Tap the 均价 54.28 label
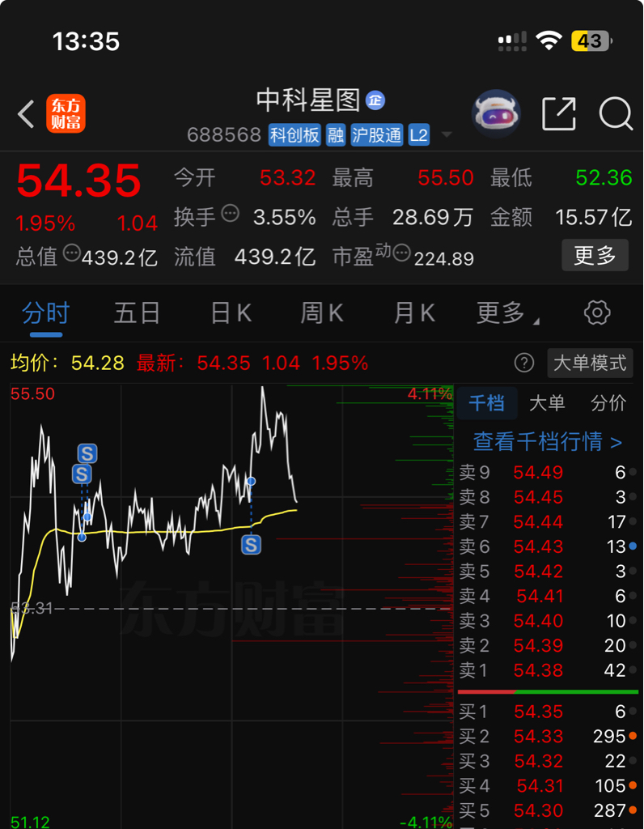This screenshot has width=644, height=829. point(67,363)
